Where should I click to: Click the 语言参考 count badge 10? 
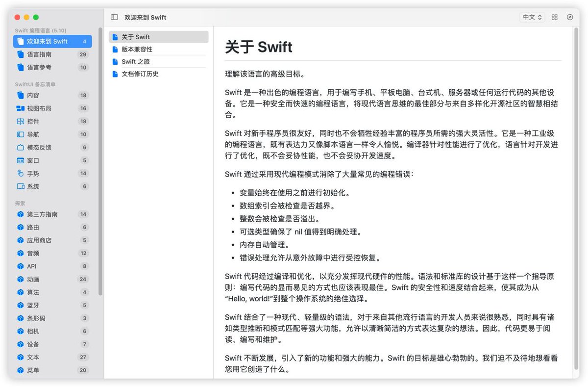point(83,68)
